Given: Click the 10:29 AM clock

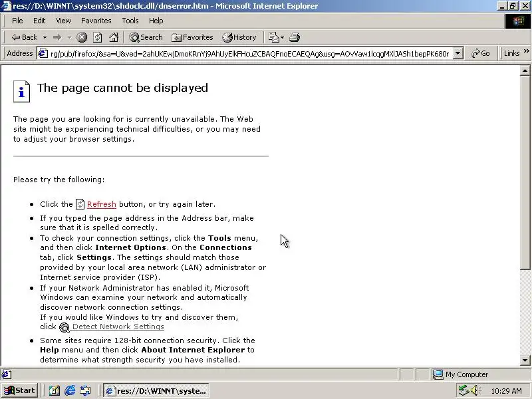Looking at the screenshot, I should 506,391.
